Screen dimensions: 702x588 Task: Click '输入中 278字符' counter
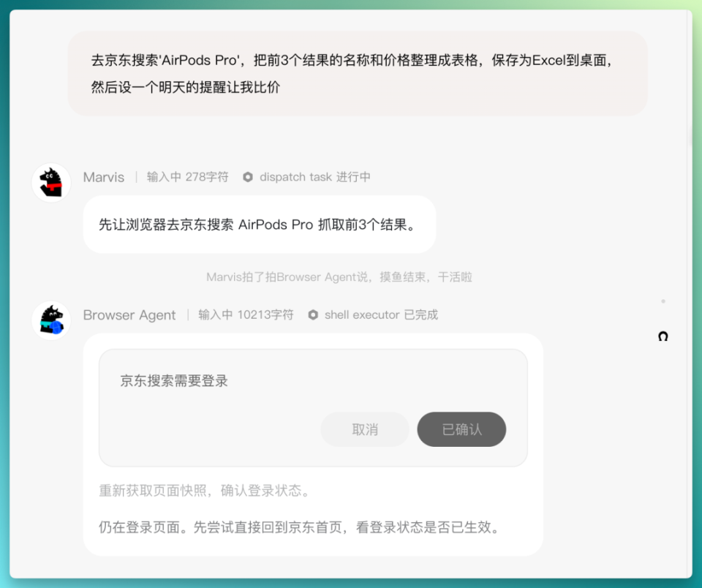pyautogui.click(x=188, y=177)
